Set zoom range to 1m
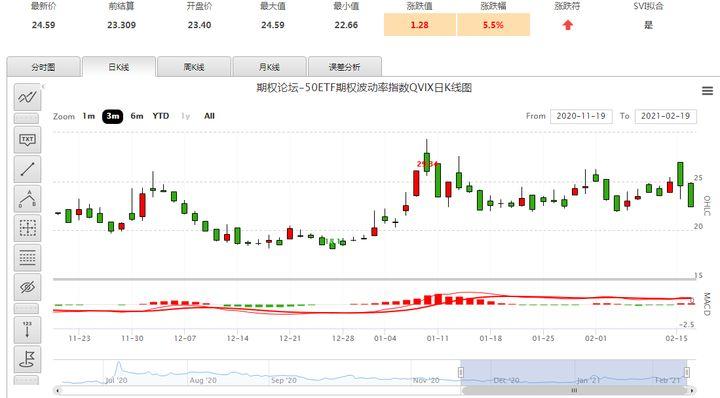This screenshot has height=398, width=720. [x=89, y=116]
